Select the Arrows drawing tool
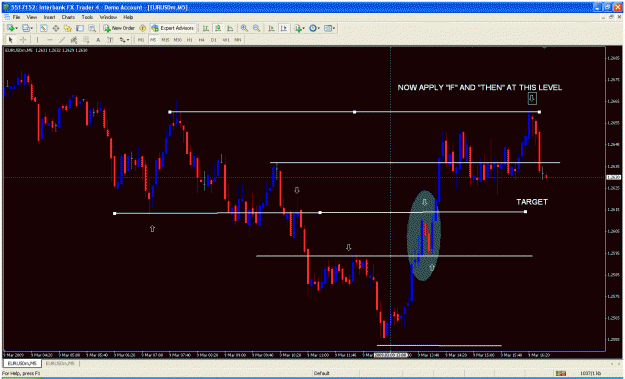The height and width of the screenshot is (379, 625). tap(122, 40)
